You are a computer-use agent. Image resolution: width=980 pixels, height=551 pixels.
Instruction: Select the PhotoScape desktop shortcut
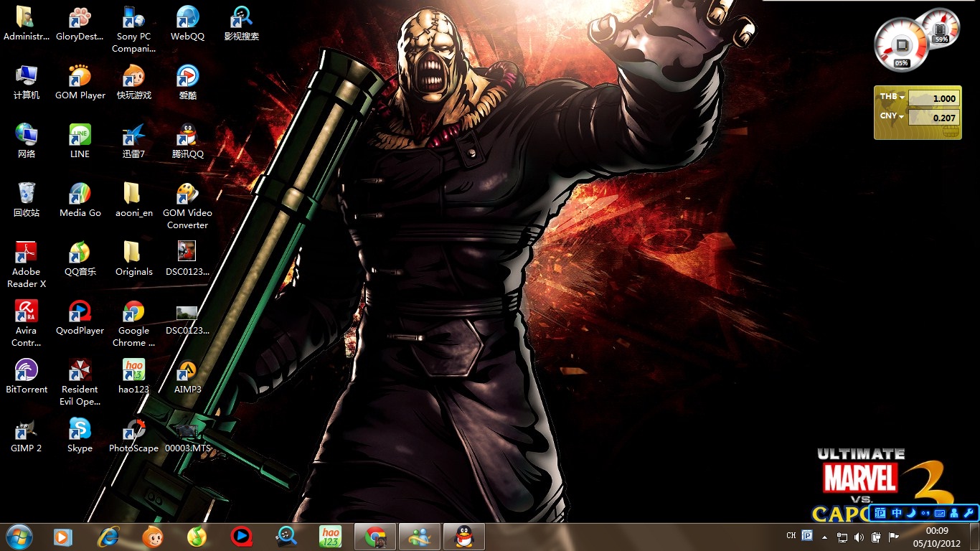tap(133, 435)
